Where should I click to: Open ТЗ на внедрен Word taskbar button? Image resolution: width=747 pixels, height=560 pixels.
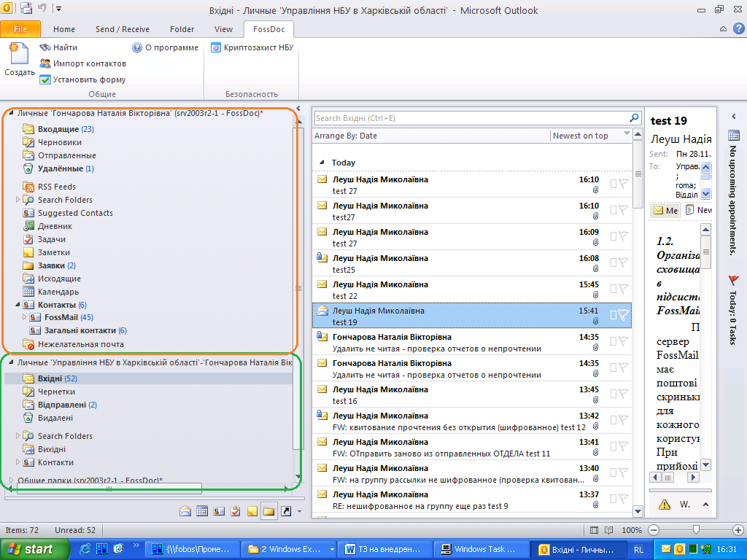pyautogui.click(x=386, y=549)
